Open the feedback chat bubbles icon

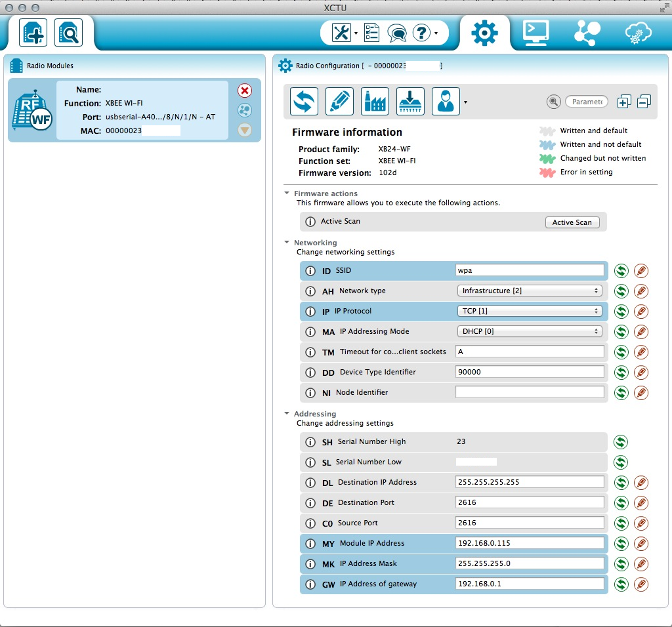pos(397,33)
